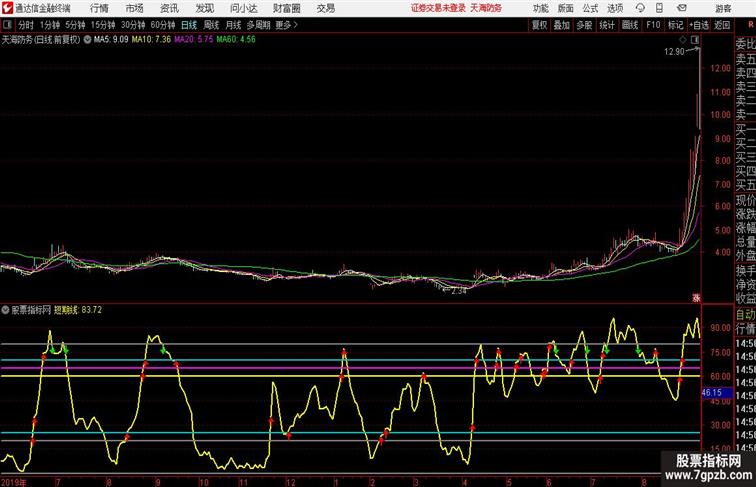Open the 版面 menu
This screenshot has height=487, width=756.
click(566, 8)
